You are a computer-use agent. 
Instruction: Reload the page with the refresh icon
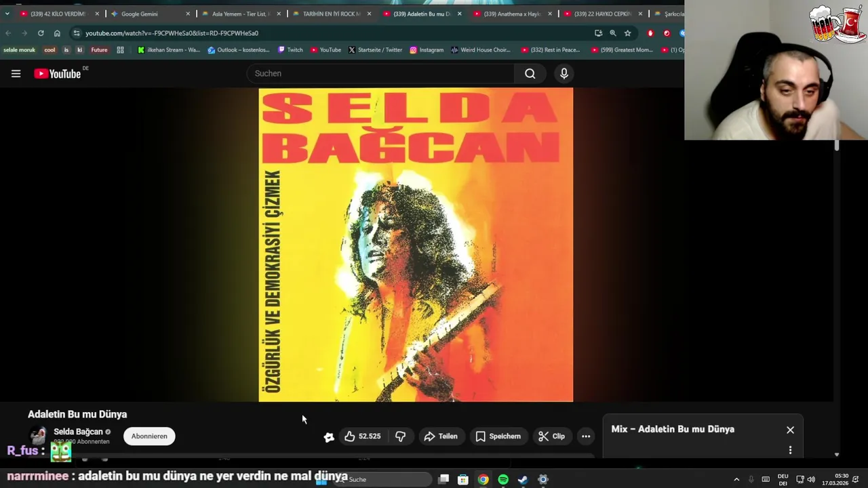pos(41,33)
